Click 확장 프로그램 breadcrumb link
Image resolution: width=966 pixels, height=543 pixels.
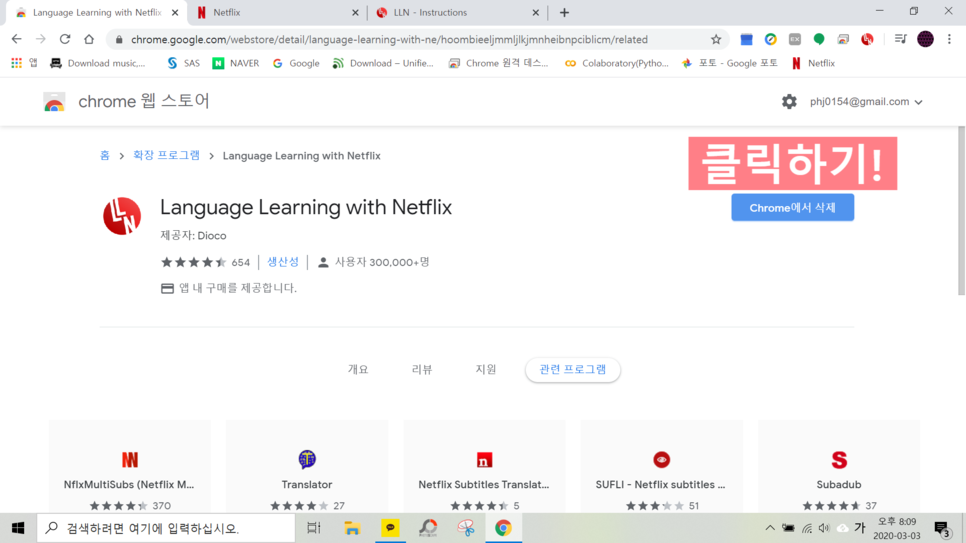(x=166, y=156)
